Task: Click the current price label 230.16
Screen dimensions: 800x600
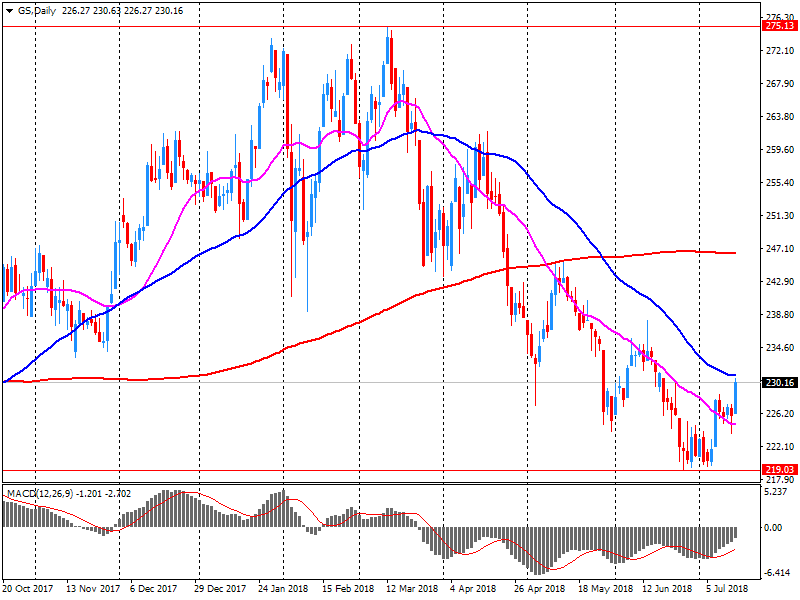Action: (778, 382)
